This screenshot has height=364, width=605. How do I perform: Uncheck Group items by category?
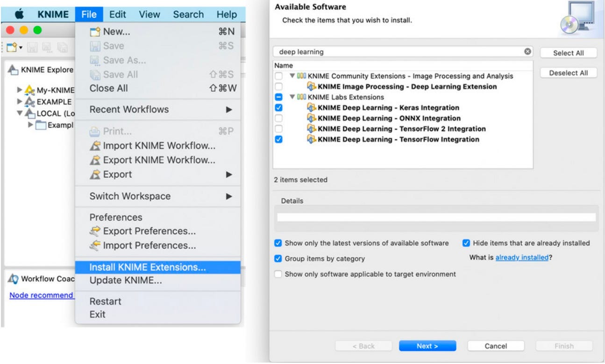[x=278, y=259]
